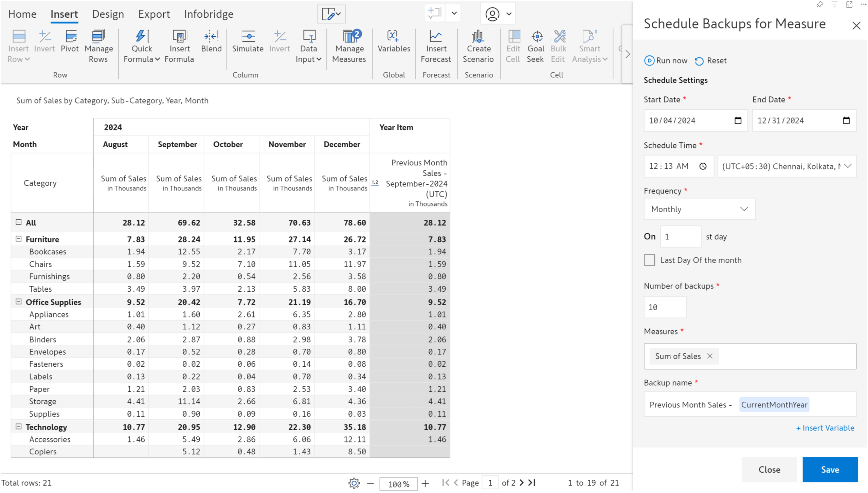Screen dimensions: 868x493
Task: Click the Insert Variable link
Action: 825,427
